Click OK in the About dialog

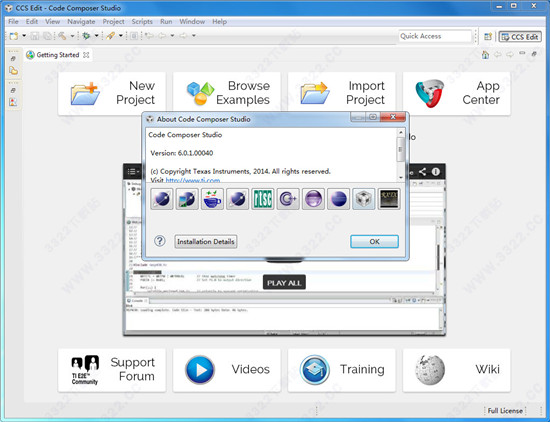(374, 242)
